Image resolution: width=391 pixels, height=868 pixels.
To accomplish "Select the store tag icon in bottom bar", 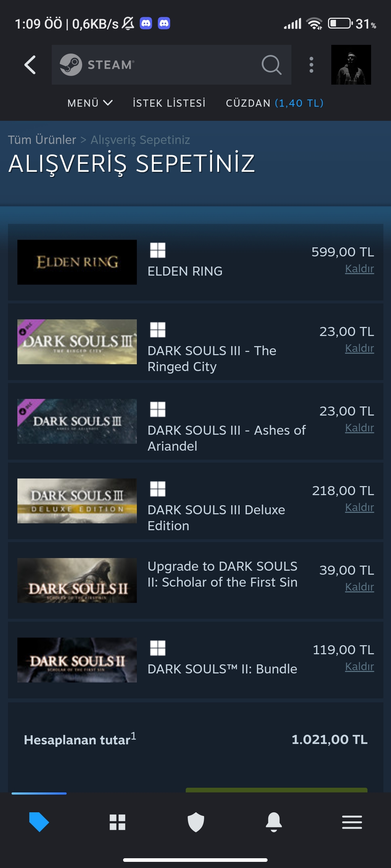I will tap(39, 822).
